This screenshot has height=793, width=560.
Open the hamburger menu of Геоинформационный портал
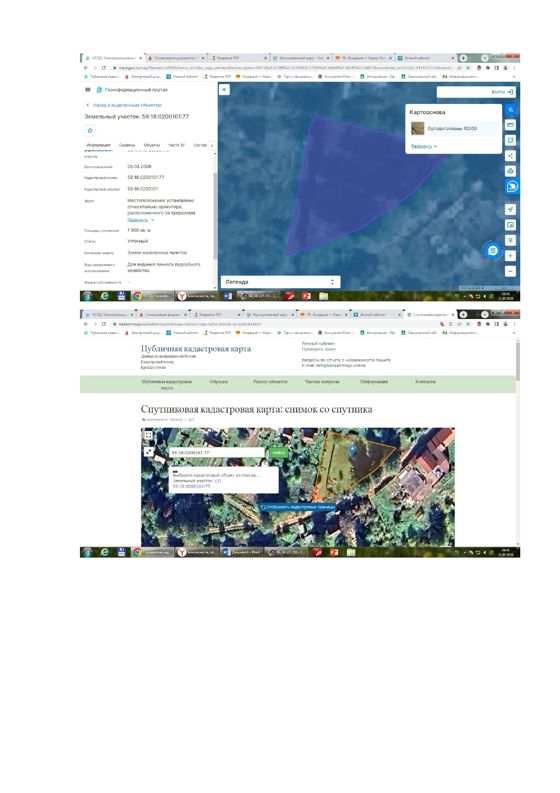tap(88, 90)
